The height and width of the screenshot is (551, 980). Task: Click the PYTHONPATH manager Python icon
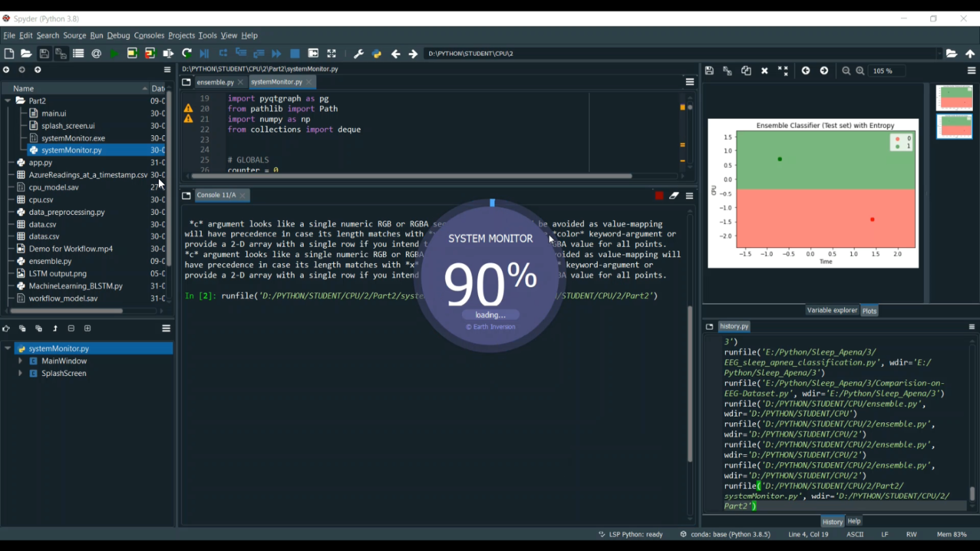pyautogui.click(x=376, y=54)
